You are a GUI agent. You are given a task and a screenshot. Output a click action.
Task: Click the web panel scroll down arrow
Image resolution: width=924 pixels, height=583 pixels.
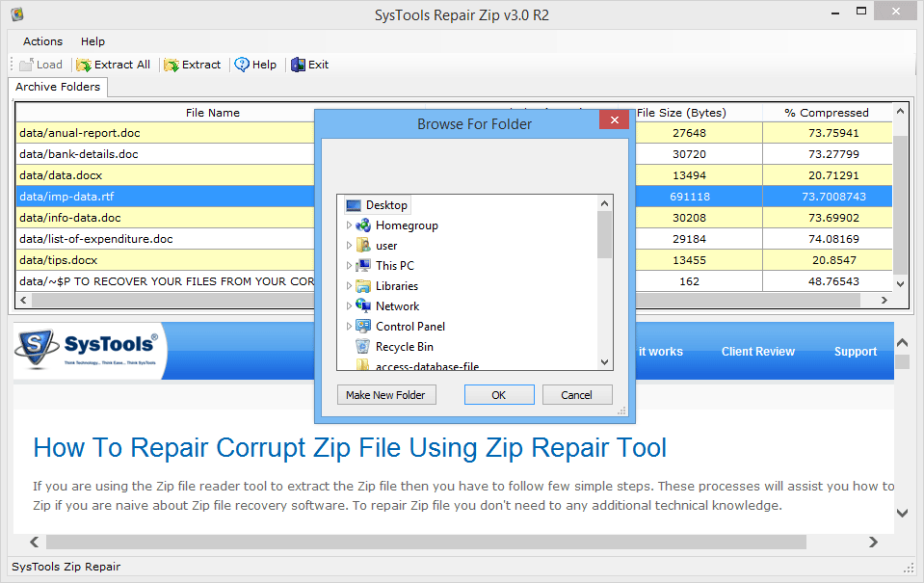pos(902,513)
